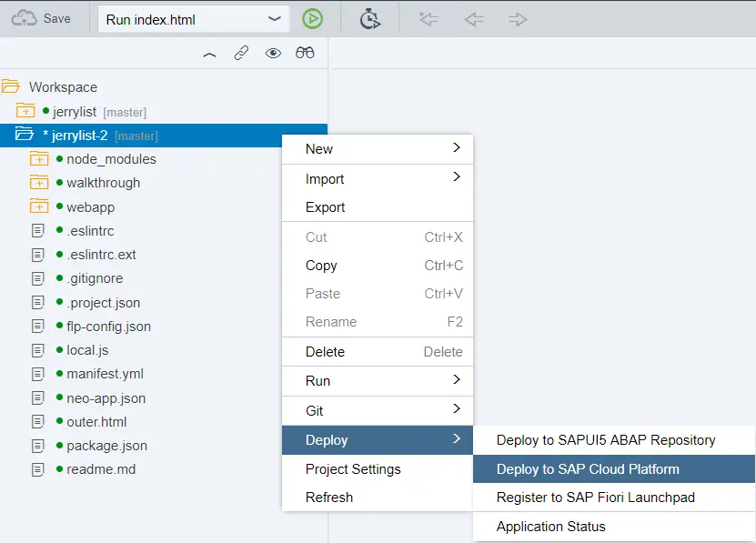Image resolution: width=756 pixels, height=543 pixels.
Task: Click the navigate back arrow icon
Action: (x=473, y=19)
